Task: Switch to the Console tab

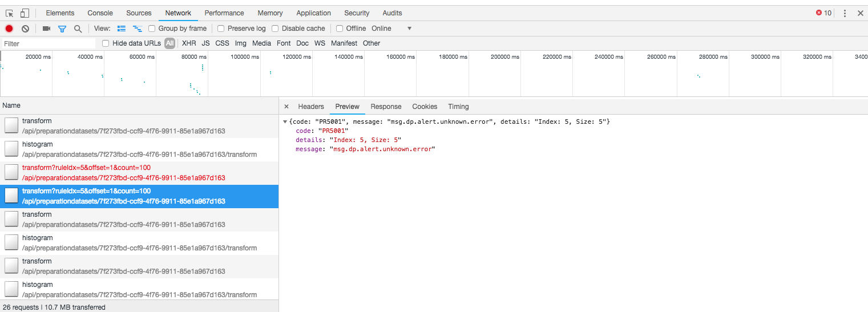Action: point(100,13)
